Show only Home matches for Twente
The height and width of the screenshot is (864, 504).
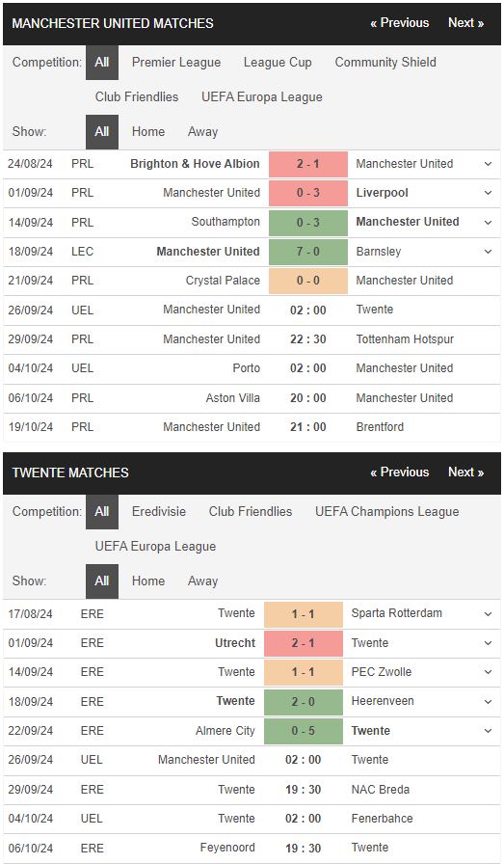pos(148,580)
